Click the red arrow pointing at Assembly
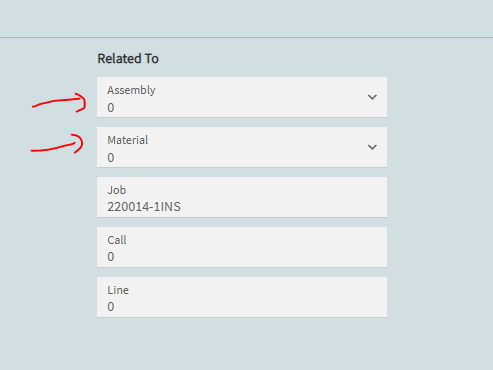493x370 pixels. coord(59,103)
